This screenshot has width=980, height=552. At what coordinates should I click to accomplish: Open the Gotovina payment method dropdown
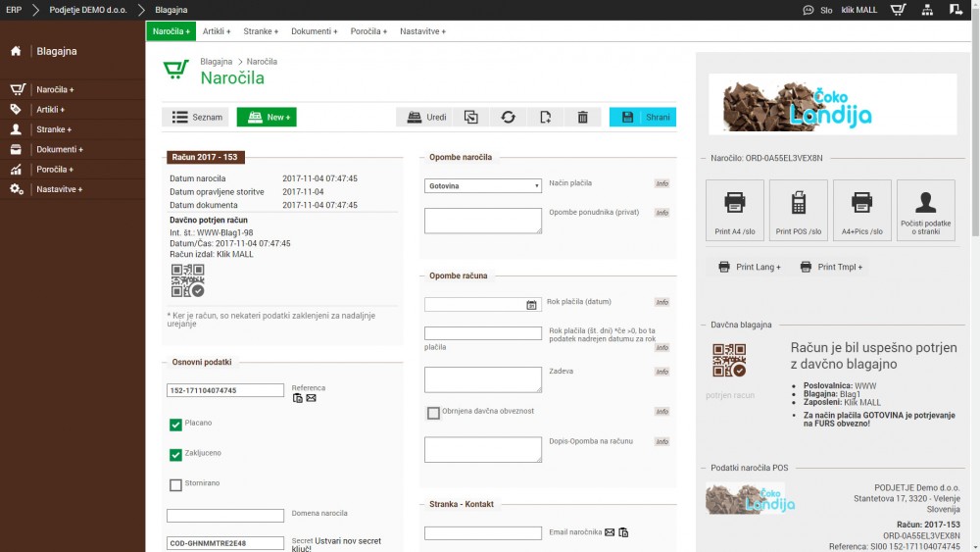coord(482,185)
